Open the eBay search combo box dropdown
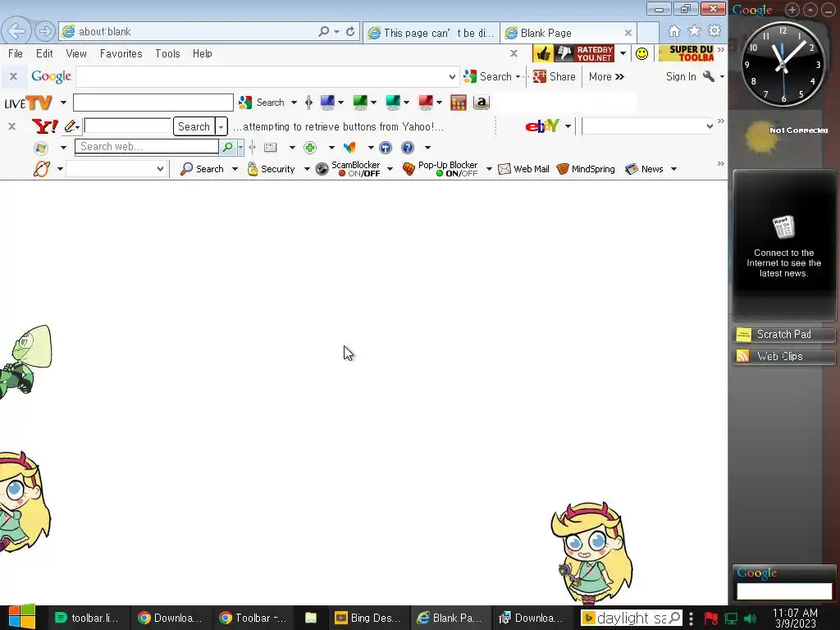This screenshot has width=840, height=630. 710,126
